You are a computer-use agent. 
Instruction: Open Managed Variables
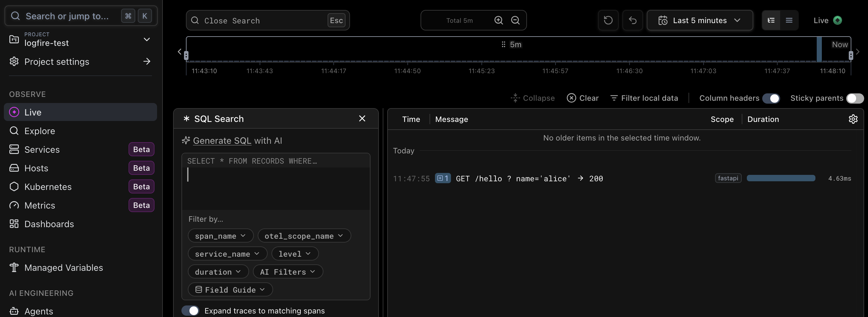[x=80, y=267]
